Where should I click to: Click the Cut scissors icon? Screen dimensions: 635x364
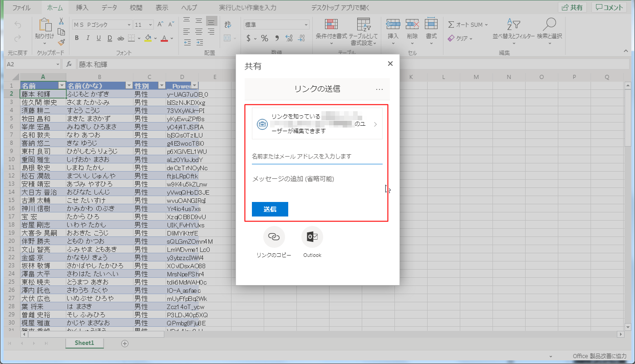tap(61, 21)
